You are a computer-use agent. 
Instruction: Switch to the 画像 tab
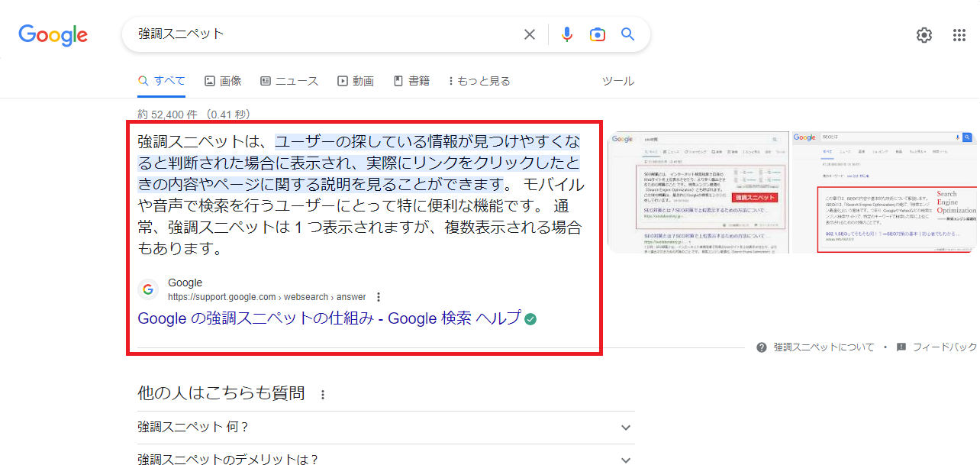click(x=223, y=81)
